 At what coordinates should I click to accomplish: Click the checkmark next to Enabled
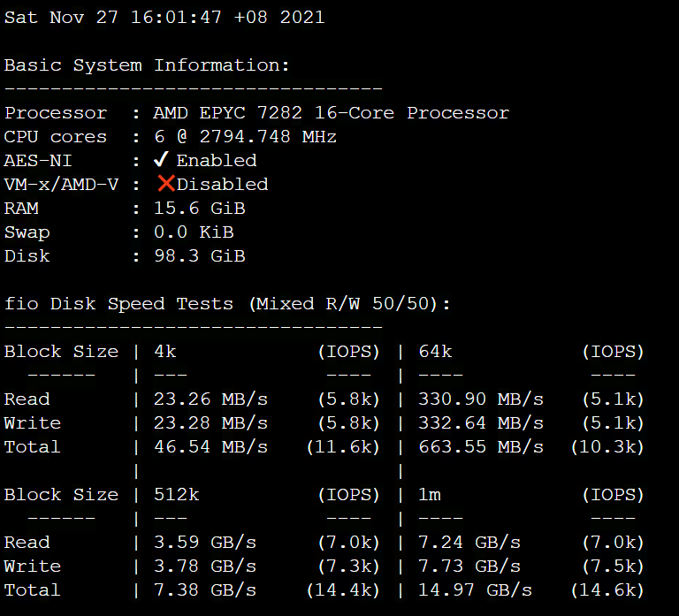[x=161, y=160]
